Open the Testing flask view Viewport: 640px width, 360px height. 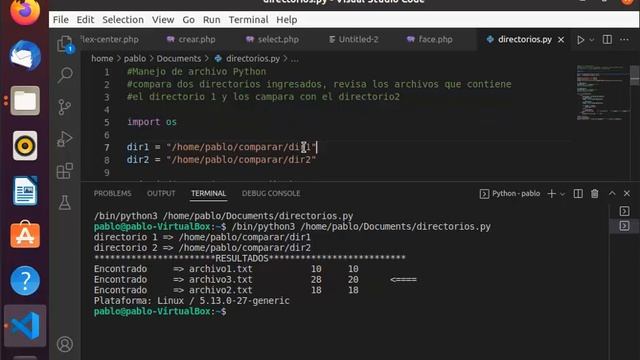coord(65,202)
